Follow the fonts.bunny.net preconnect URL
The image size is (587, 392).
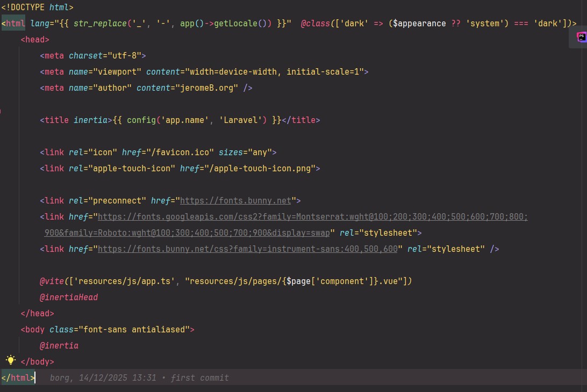[x=235, y=201]
